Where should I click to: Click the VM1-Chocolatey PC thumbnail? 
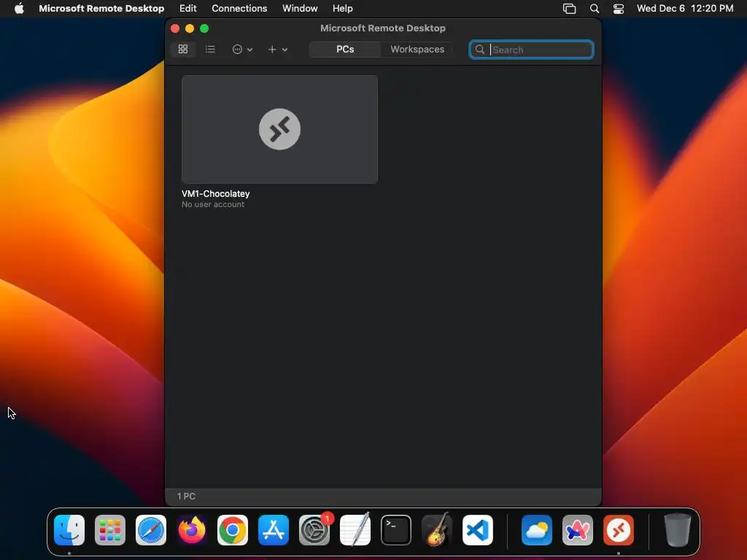(279, 129)
